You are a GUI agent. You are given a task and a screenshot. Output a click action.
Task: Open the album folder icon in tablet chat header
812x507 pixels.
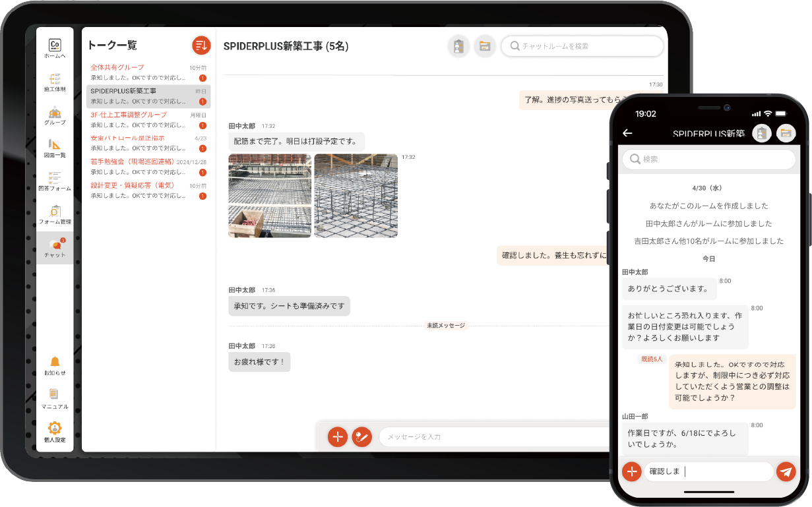click(x=485, y=46)
